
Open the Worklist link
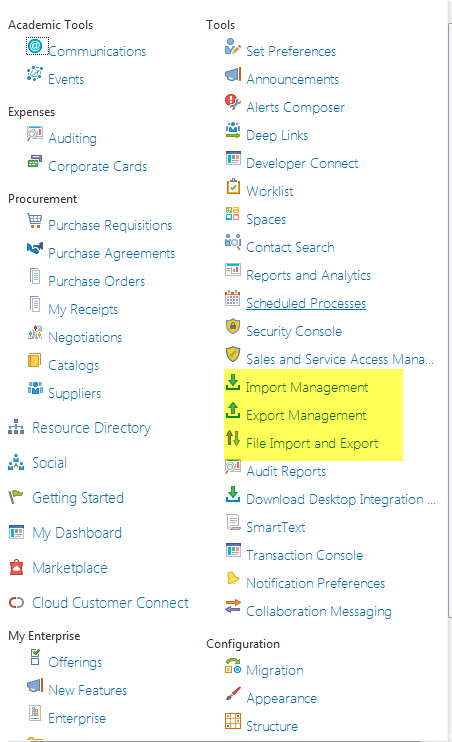[269, 191]
